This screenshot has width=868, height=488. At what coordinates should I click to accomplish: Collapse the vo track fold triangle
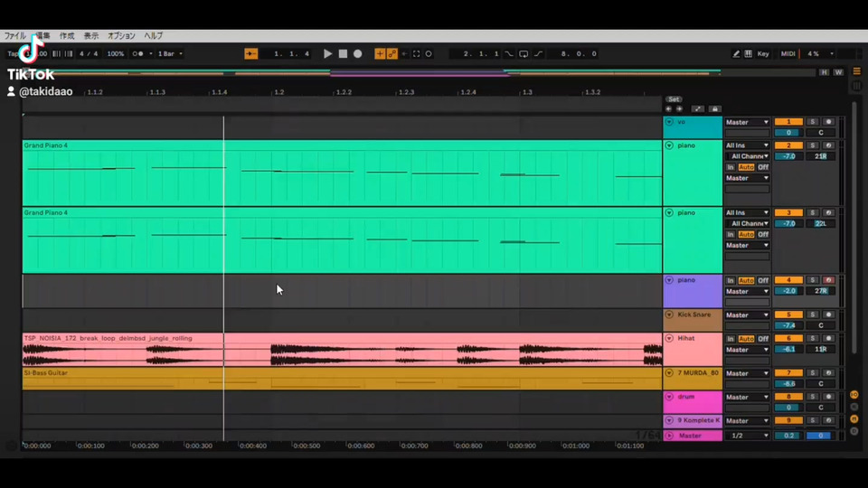669,122
